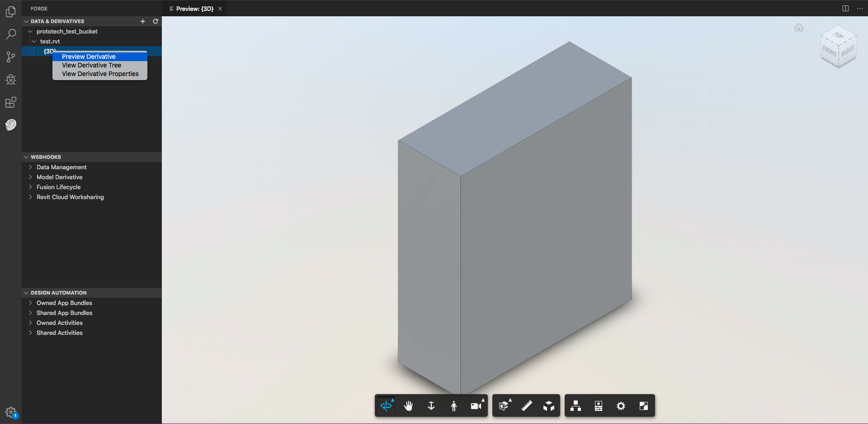Open viewer Settings gear

pos(621,406)
